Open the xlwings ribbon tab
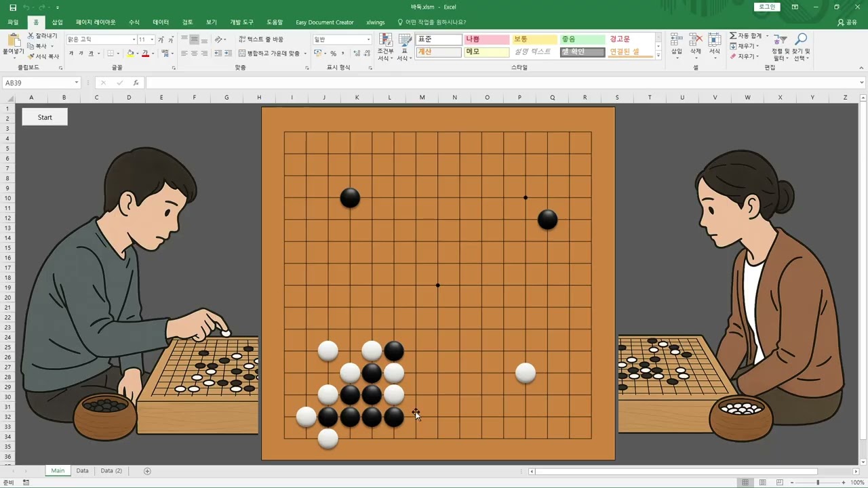Viewport: 868px width, 488px height. (375, 22)
